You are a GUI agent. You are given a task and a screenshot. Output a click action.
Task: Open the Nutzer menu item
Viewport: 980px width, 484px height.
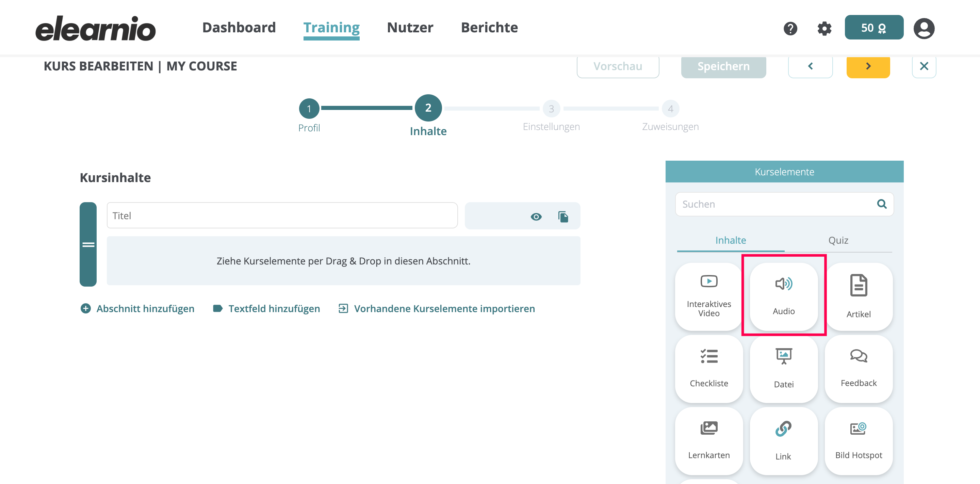tap(410, 27)
